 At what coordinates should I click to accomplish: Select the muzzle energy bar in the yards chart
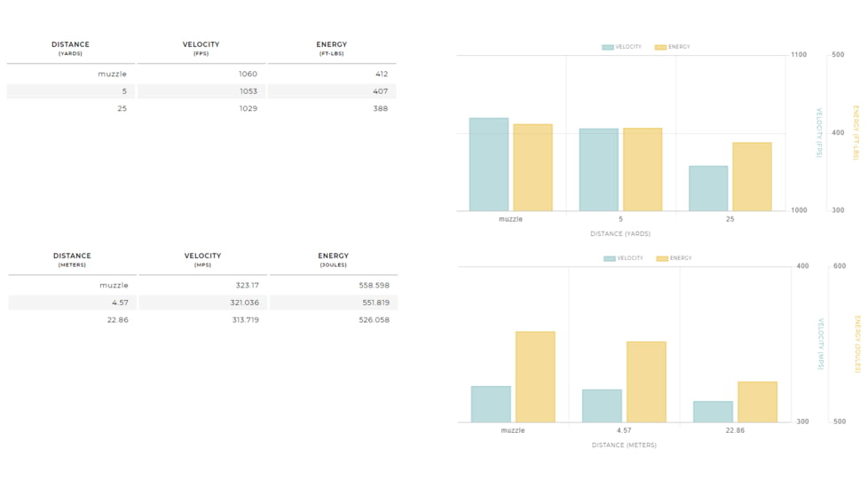(x=533, y=168)
